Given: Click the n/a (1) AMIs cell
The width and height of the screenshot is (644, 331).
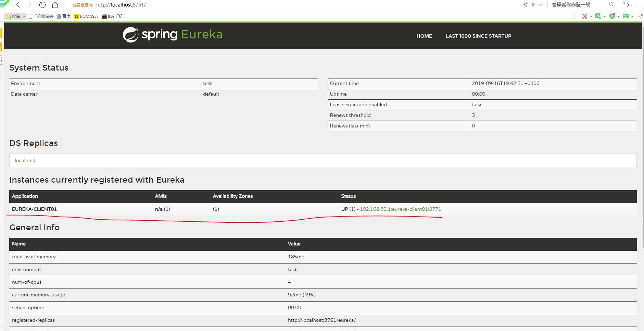Looking at the screenshot, I should point(162,209).
